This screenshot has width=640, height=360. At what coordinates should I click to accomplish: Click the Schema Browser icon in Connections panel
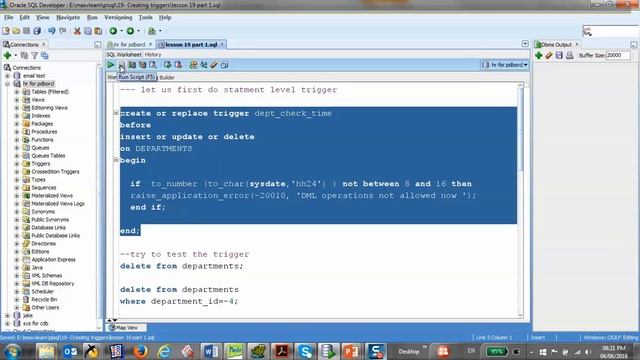tap(45, 56)
